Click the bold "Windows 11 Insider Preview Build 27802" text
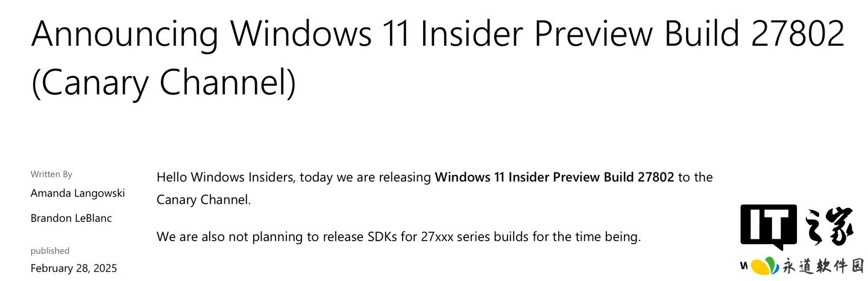 point(554,177)
